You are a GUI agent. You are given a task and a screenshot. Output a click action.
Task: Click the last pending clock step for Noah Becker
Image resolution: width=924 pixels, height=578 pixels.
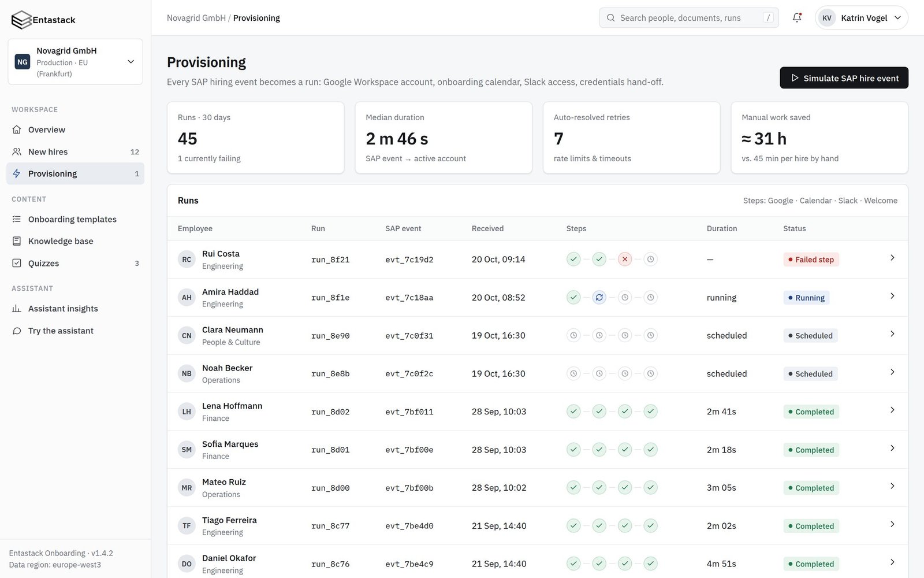point(651,374)
